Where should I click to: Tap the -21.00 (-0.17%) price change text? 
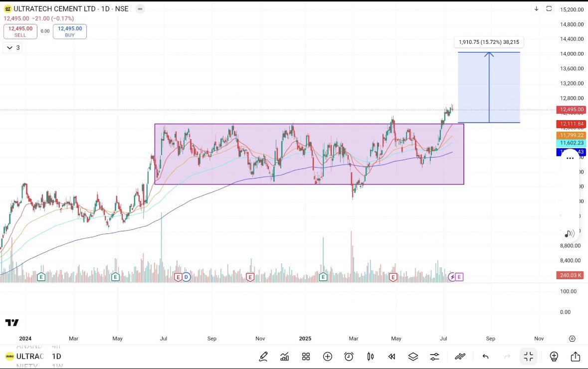53,18
